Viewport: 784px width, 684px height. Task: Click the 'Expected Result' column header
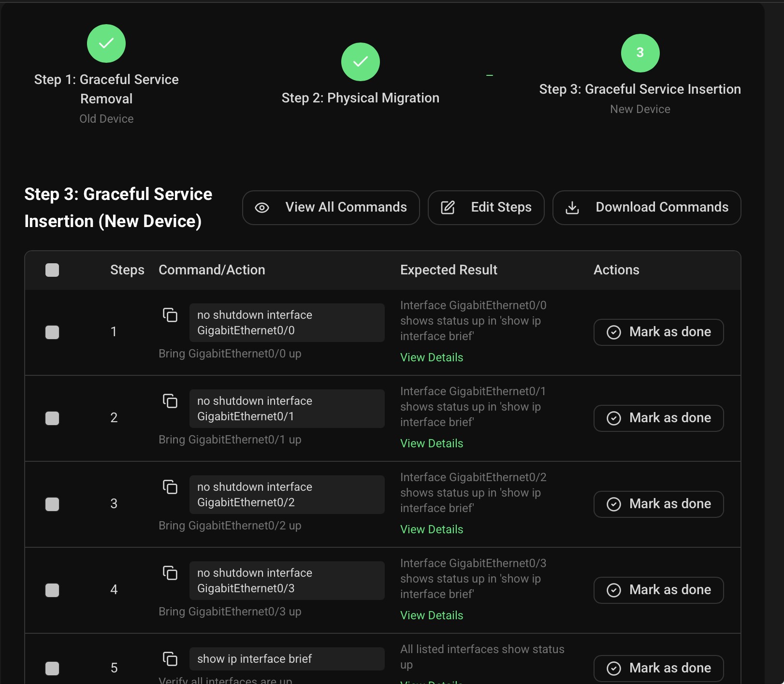(449, 270)
